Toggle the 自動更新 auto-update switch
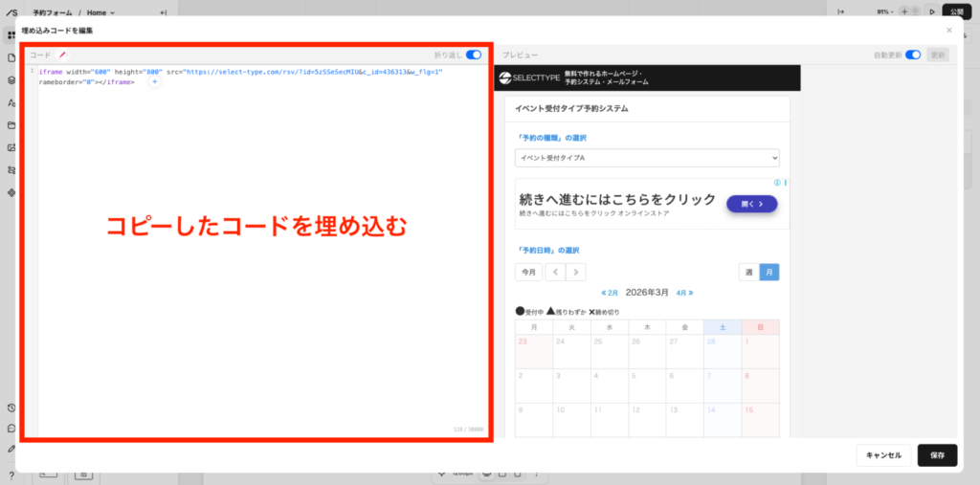 click(912, 55)
